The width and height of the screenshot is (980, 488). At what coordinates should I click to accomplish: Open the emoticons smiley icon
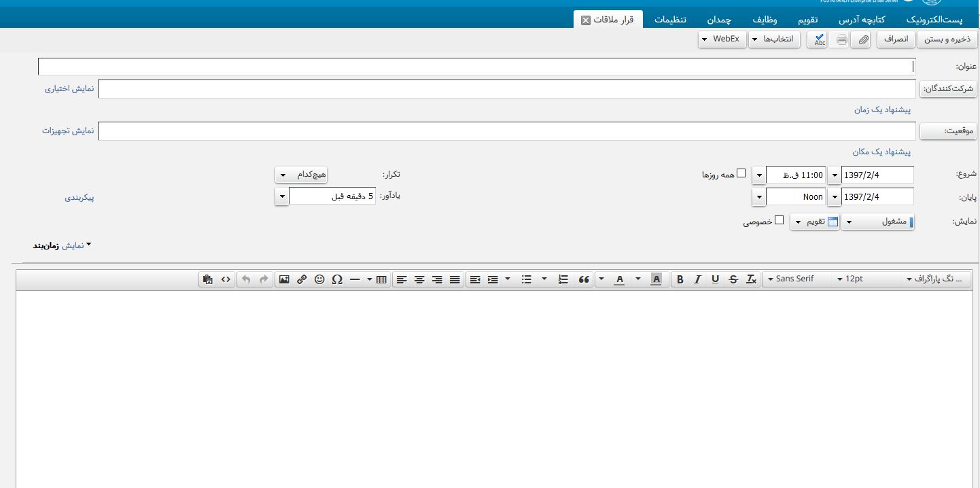pyautogui.click(x=319, y=279)
